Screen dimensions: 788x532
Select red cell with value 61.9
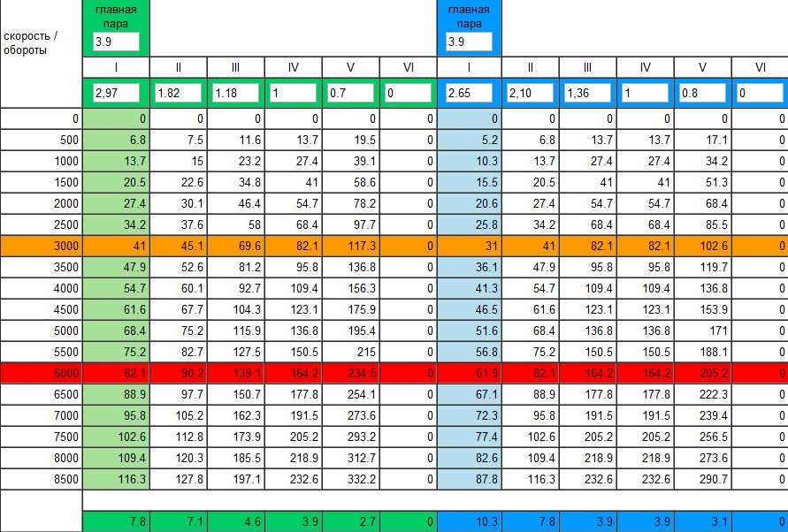point(469,373)
